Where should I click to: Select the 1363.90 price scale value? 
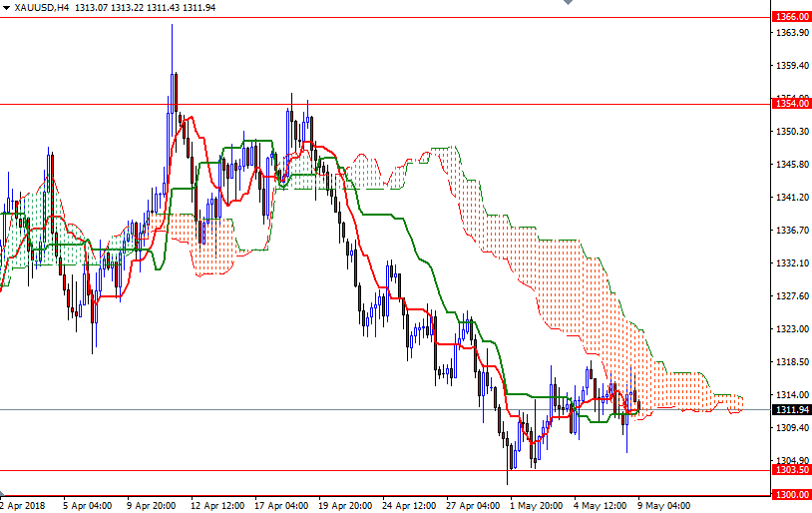tap(792, 33)
